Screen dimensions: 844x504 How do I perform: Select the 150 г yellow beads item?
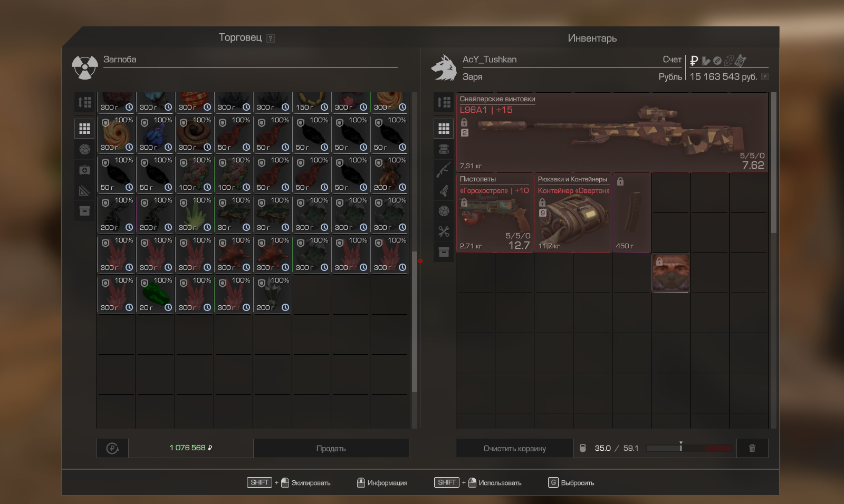tap(311, 102)
